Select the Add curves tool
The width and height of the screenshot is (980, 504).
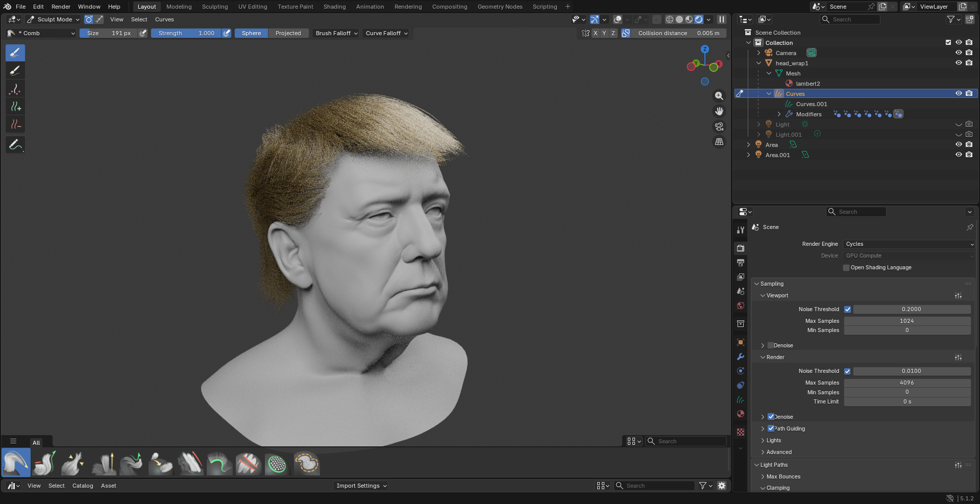click(x=15, y=107)
